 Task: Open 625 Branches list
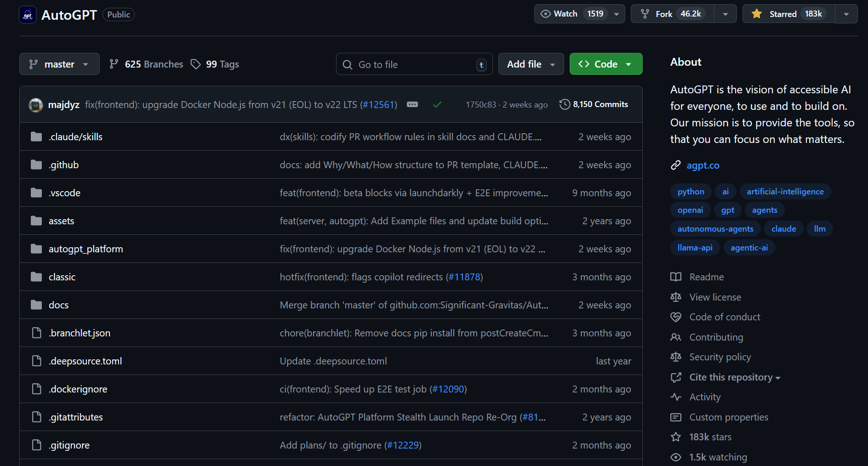pos(146,64)
